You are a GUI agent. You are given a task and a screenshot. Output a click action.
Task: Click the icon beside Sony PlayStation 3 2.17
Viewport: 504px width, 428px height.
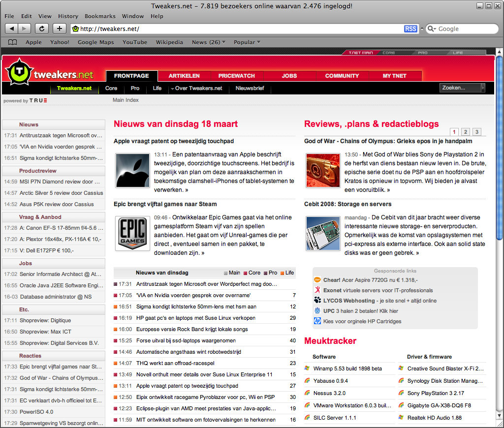[401, 393]
